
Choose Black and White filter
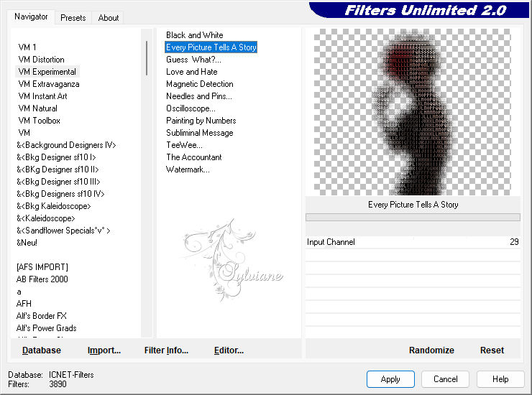point(194,35)
